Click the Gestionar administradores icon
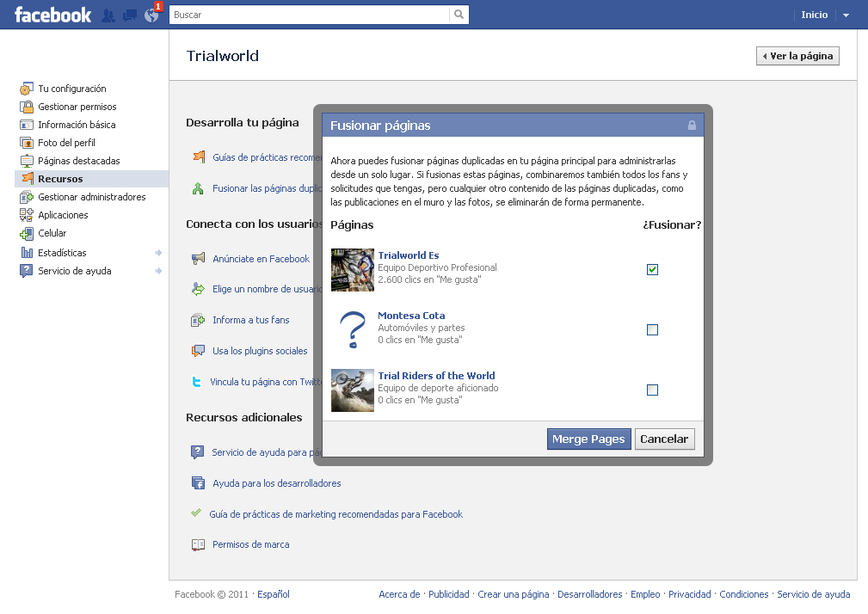 (27, 197)
